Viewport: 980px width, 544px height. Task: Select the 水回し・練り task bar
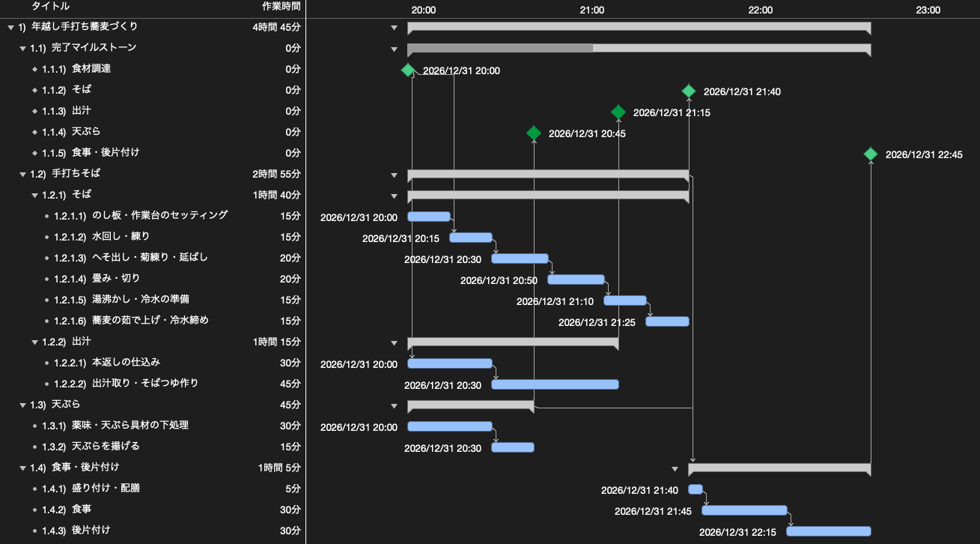pos(471,238)
